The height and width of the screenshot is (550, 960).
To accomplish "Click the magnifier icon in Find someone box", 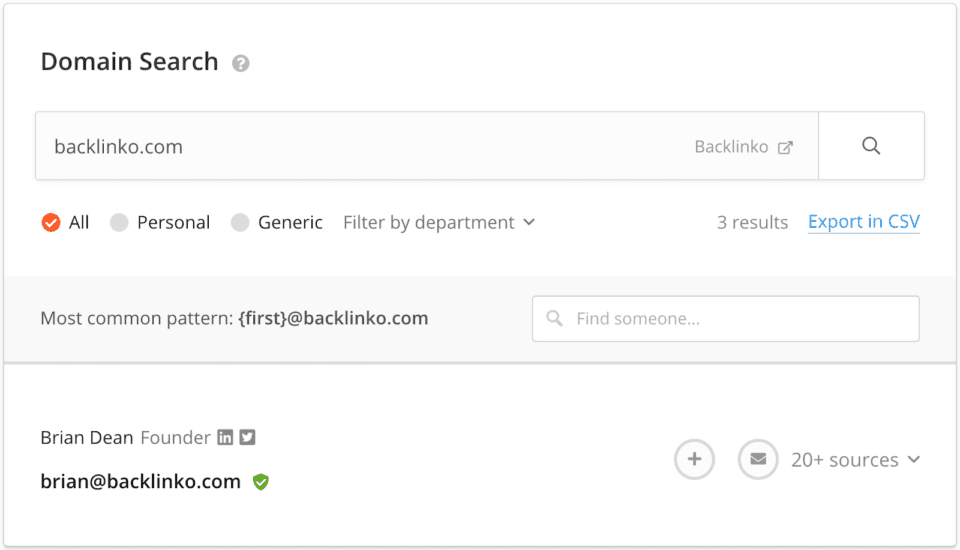I will tap(555, 319).
